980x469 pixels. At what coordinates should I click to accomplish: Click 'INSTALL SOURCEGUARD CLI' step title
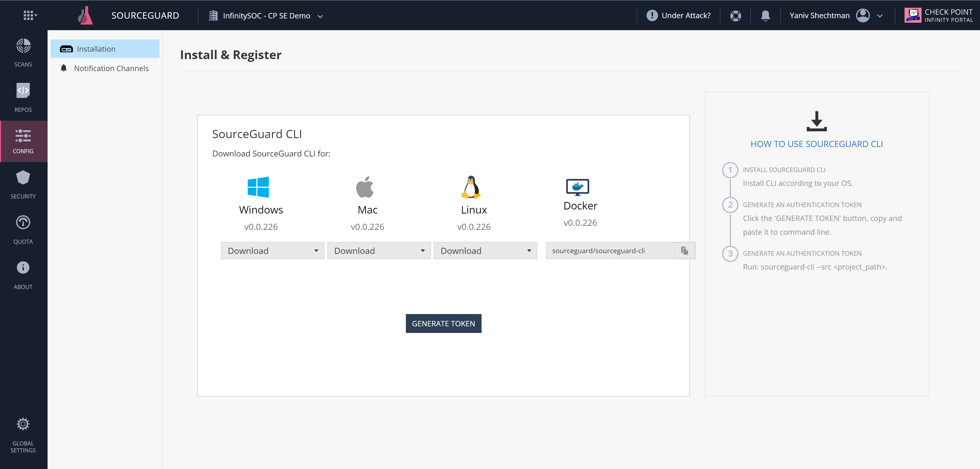coord(784,170)
